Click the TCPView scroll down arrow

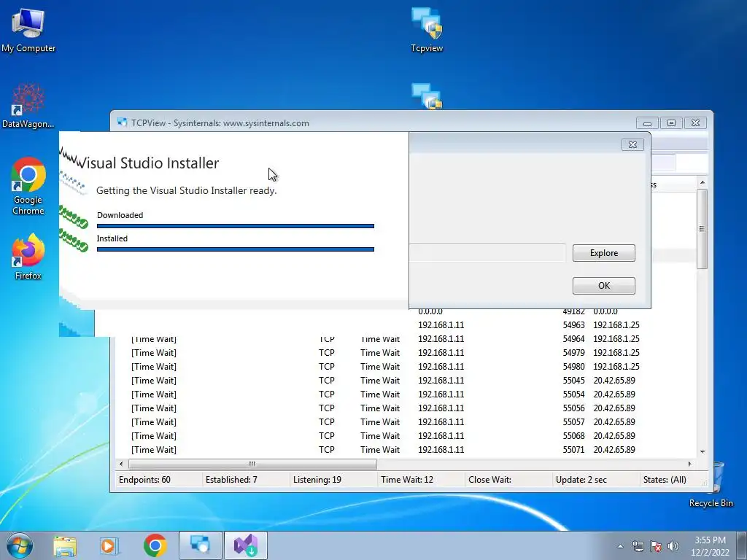click(x=703, y=451)
